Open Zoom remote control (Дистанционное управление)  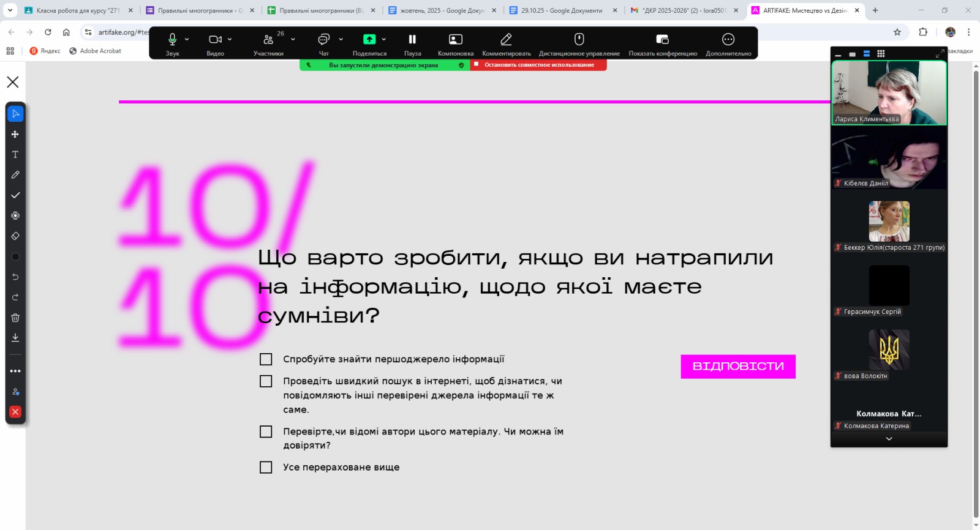click(x=579, y=43)
